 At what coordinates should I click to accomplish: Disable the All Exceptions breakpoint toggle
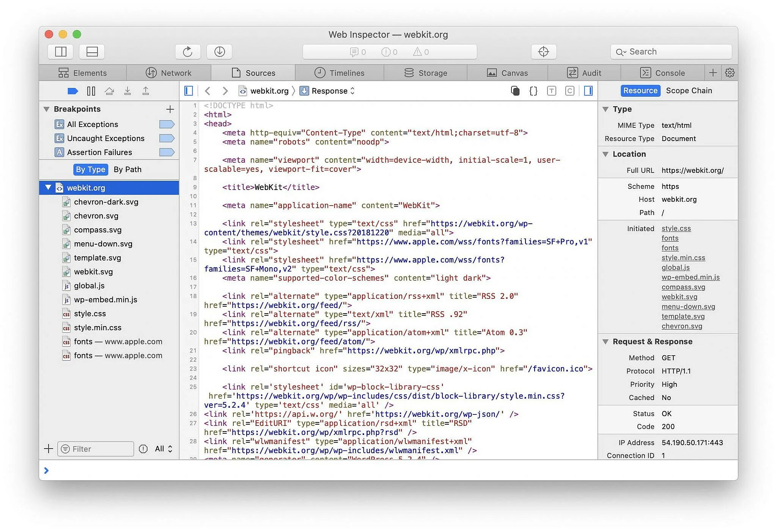coord(167,124)
